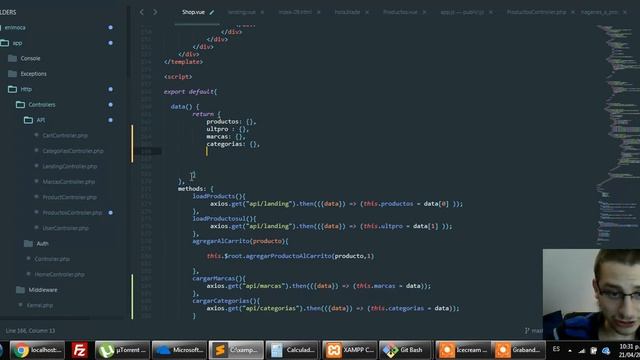Click the 'export default{' line
Screen dimensions: 640x360
pos(190,92)
